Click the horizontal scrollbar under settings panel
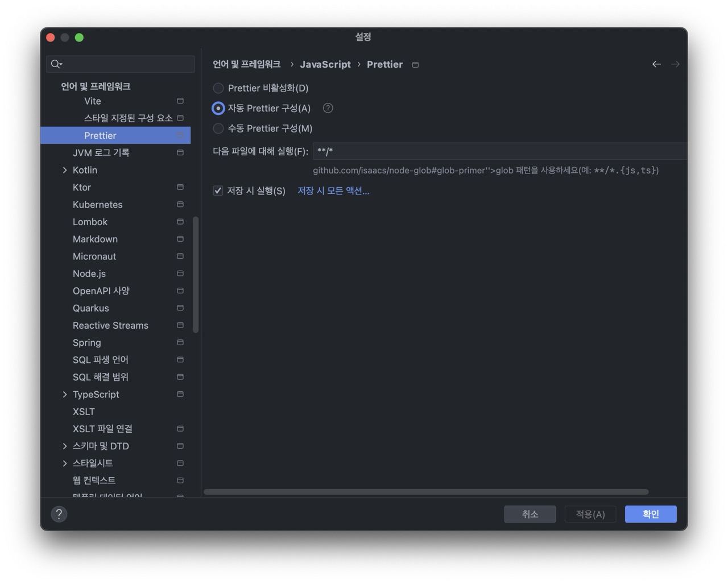The width and height of the screenshot is (728, 584). (x=425, y=492)
